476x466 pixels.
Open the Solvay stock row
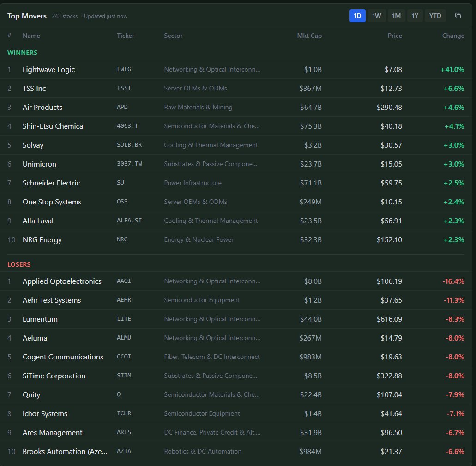point(236,145)
